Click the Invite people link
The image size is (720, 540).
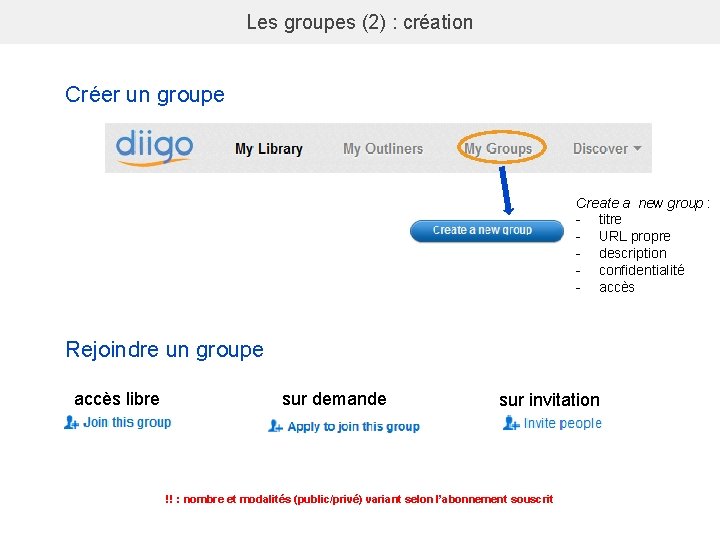[562, 423]
